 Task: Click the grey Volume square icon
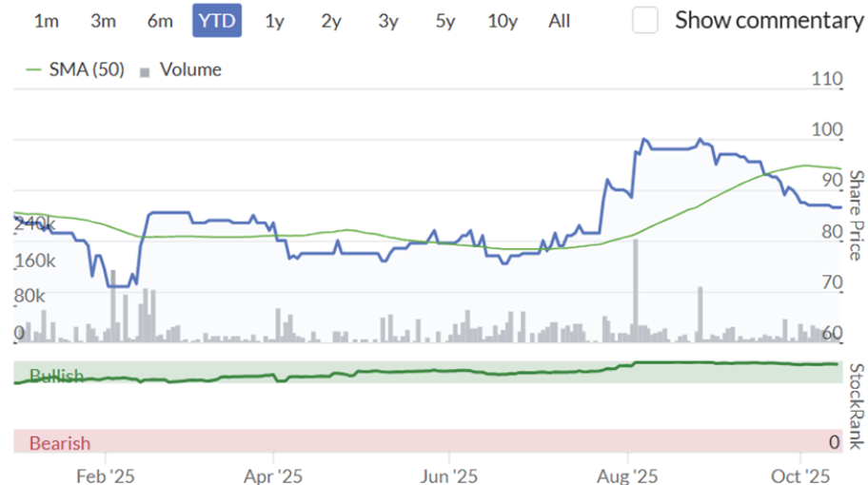tap(146, 70)
